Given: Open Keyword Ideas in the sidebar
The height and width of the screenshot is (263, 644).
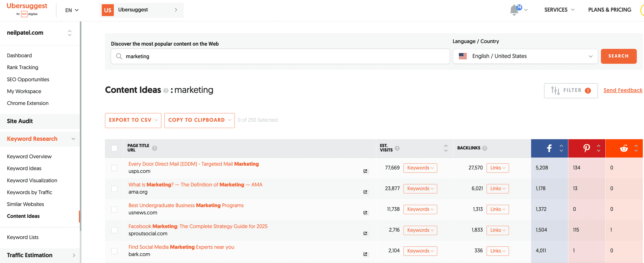Looking at the screenshot, I should coord(24,168).
